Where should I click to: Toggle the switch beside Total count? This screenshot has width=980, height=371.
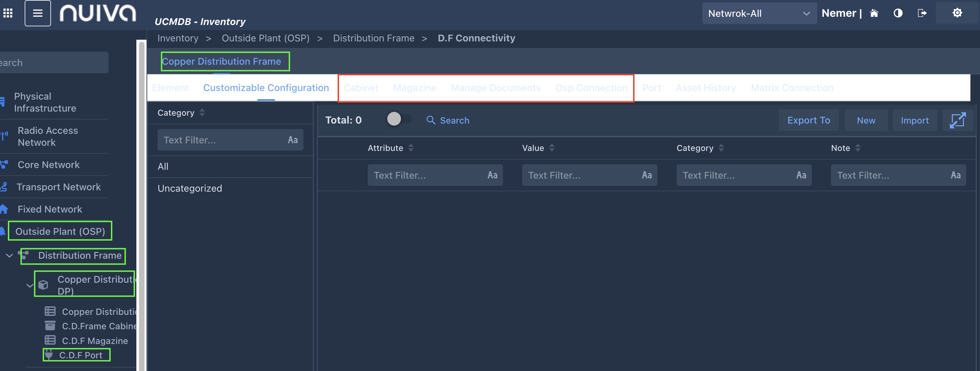coord(398,119)
